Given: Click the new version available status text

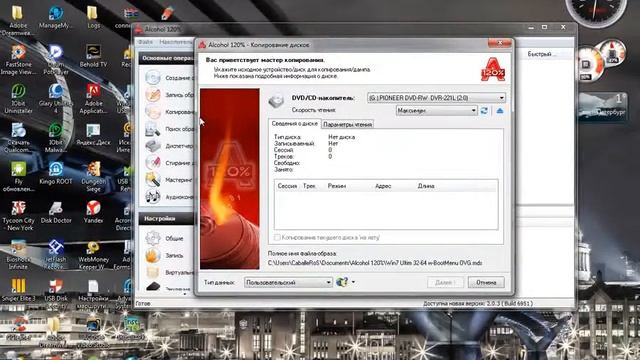Looking at the screenshot, I should coord(478,304).
